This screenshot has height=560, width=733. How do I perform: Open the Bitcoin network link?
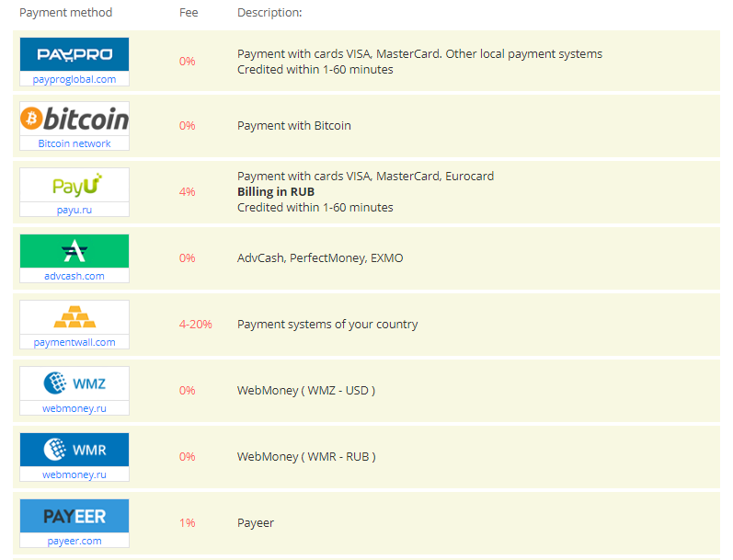74,143
